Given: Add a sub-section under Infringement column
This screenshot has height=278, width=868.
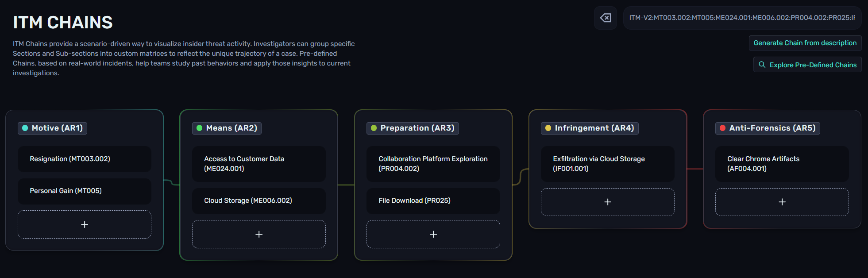Looking at the screenshot, I should coord(608,202).
